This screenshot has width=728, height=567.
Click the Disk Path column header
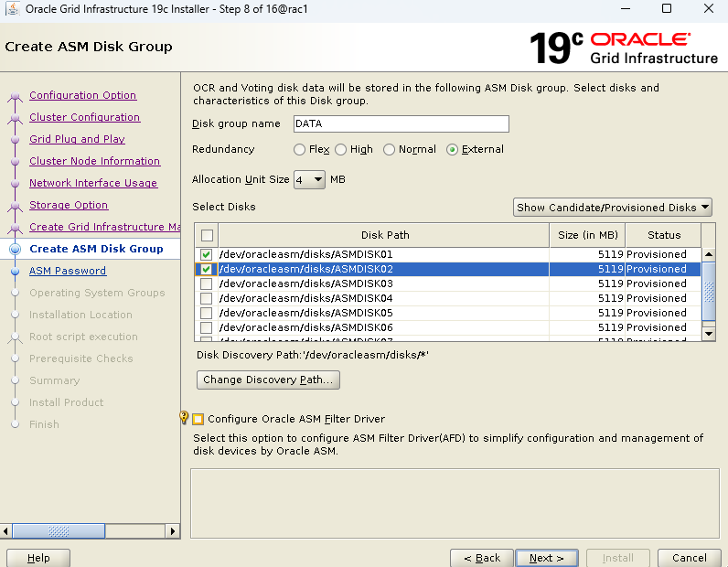[384, 235]
